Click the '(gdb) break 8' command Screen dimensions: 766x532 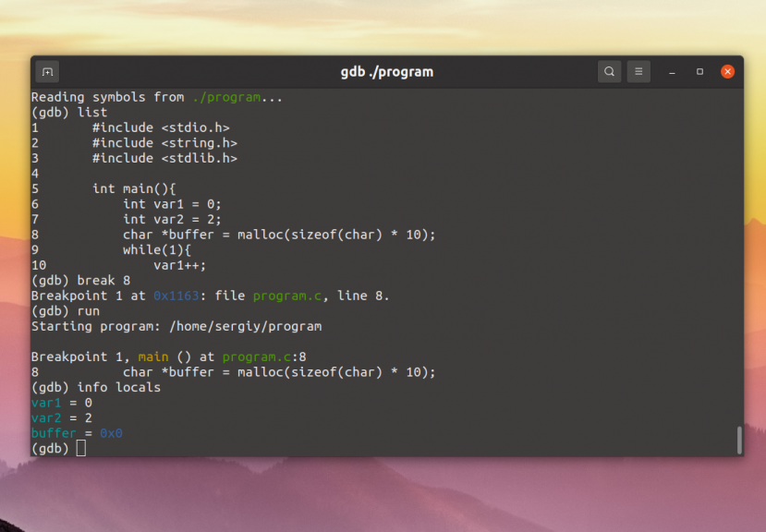[80, 281]
